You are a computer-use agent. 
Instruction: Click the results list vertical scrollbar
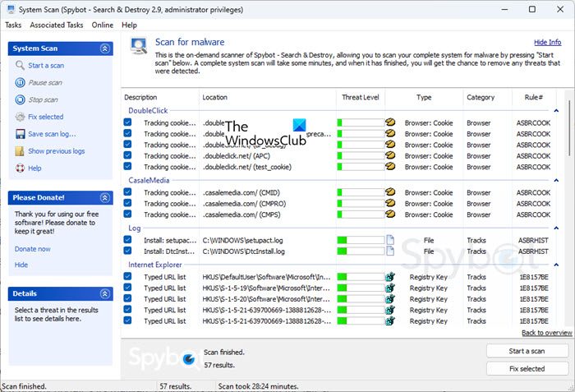pyautogui.click(x=570, y=205)
